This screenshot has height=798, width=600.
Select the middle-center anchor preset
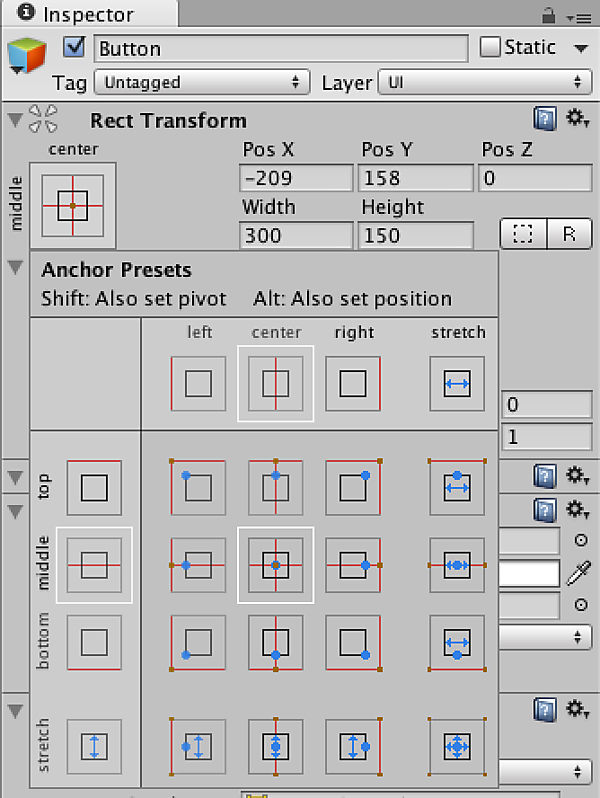[x=276, y=565]
